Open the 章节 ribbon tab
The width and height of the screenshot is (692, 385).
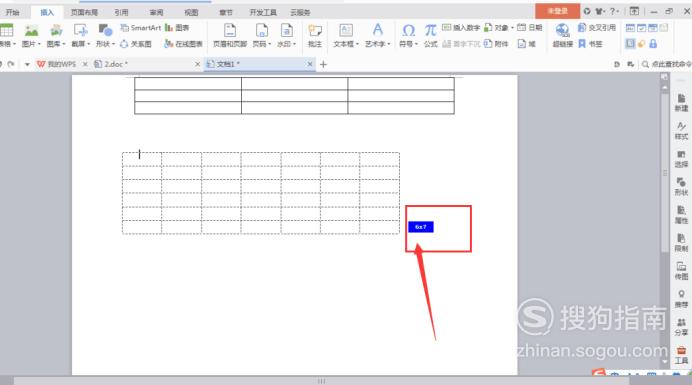(x=226, y=12)
